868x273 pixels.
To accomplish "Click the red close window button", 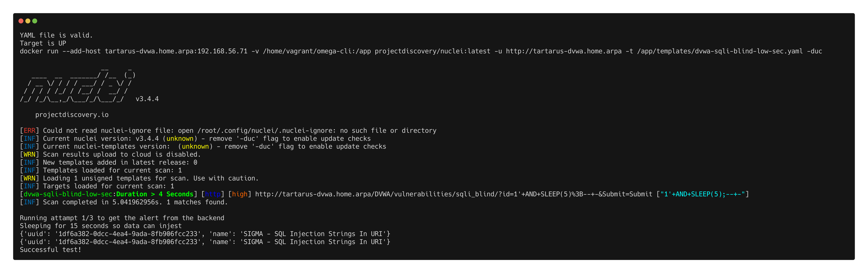I will pos(21,21).
